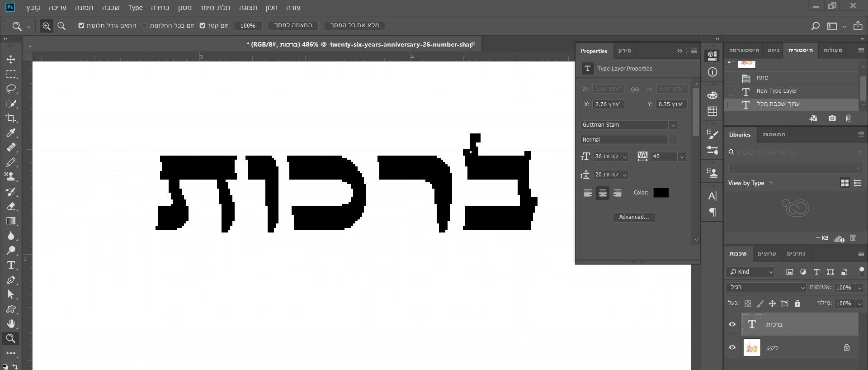Toggle lock all padlock icon

coord(797,304)
